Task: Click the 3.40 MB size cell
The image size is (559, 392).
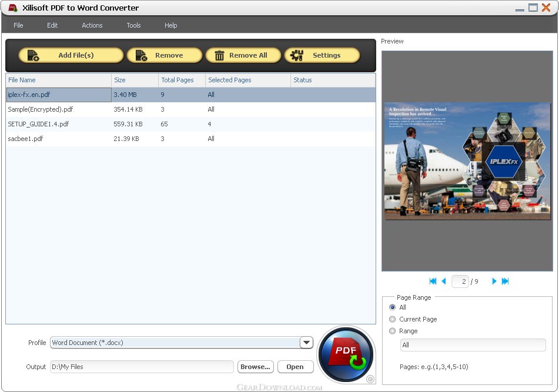Action: [x=125, y=95]
